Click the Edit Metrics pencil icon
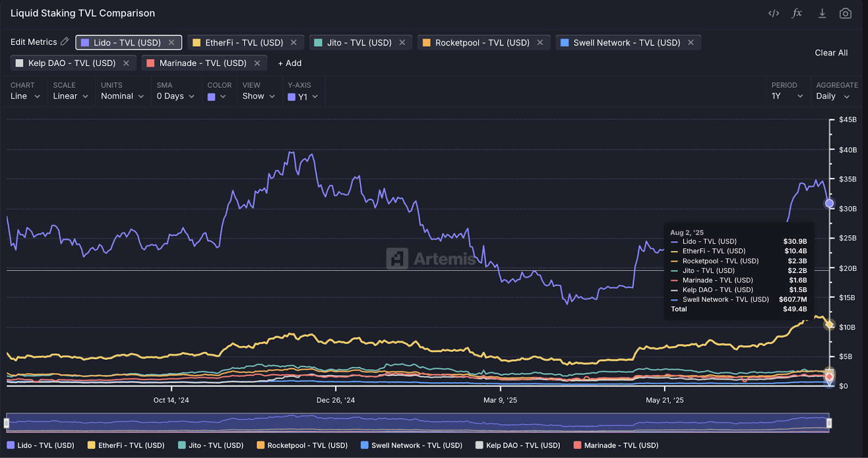Screen dimensions: 868x458 [65, 41]
